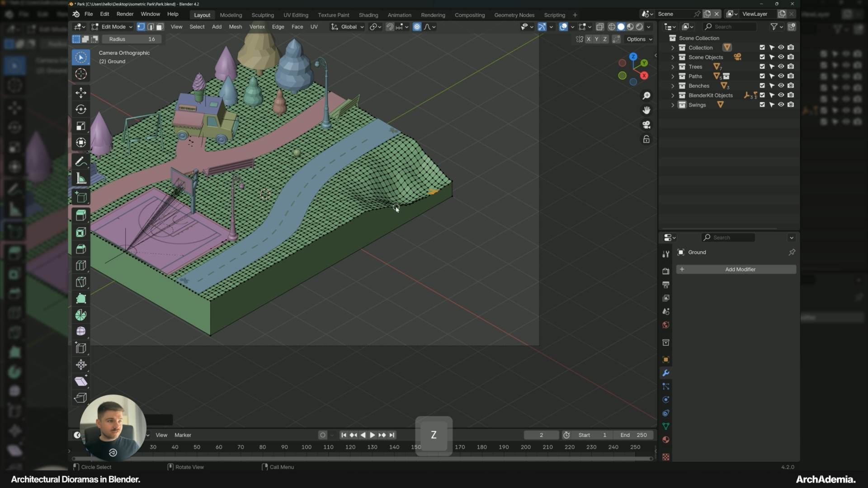Select the Rotate tool
Viewport: 868px width, 488px height.
click(81, 109)
